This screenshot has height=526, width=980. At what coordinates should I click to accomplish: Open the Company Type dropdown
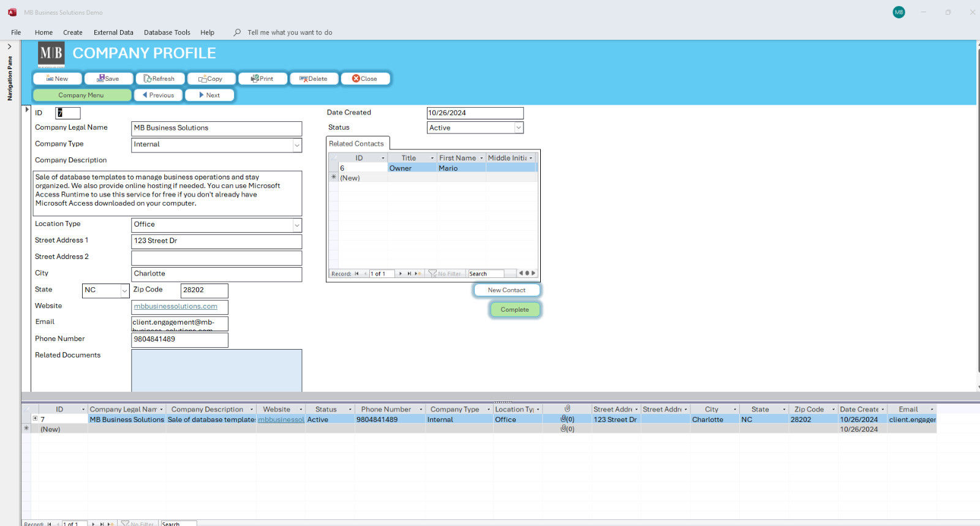(297, 145)
